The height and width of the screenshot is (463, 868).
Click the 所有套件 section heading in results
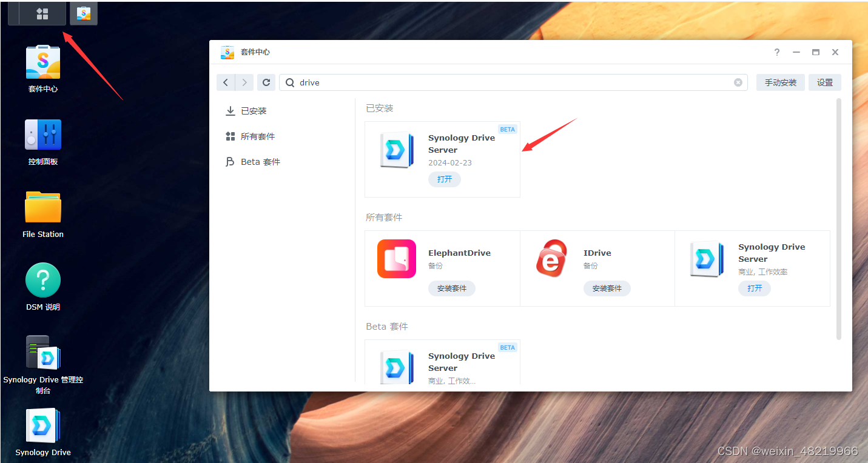pyautogui.click(x=384, y=217)
